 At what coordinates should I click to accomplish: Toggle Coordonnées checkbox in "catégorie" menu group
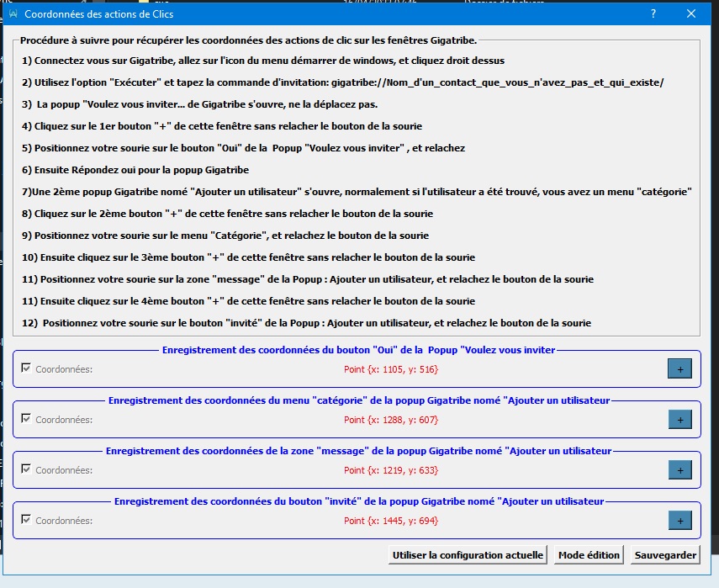[x=26, y=419]
